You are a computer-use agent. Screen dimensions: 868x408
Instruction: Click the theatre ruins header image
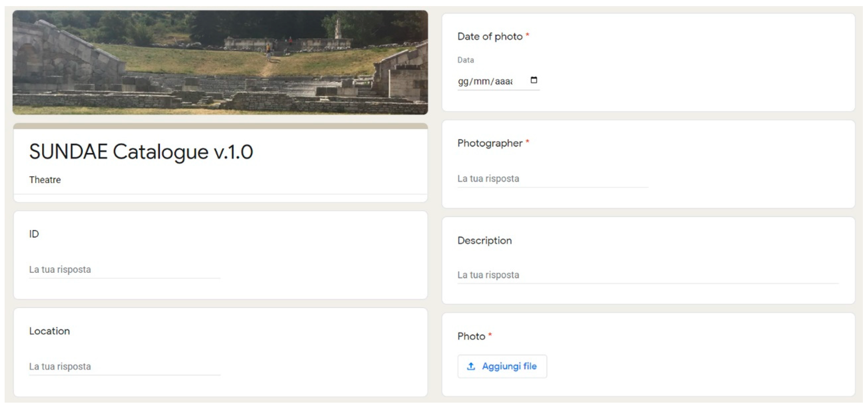coord(220,62)
